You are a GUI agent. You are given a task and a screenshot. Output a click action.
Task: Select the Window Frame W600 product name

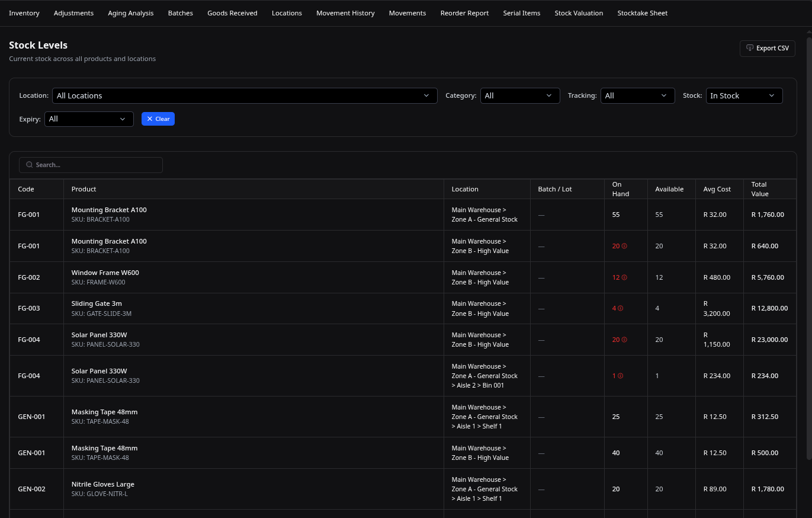(105, 273)
